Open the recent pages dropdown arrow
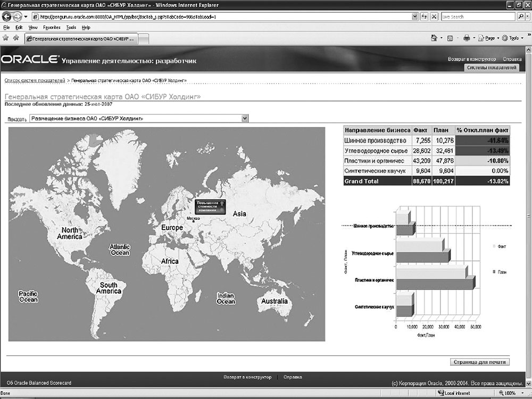 pyautogui.click(x=26, y=16)
